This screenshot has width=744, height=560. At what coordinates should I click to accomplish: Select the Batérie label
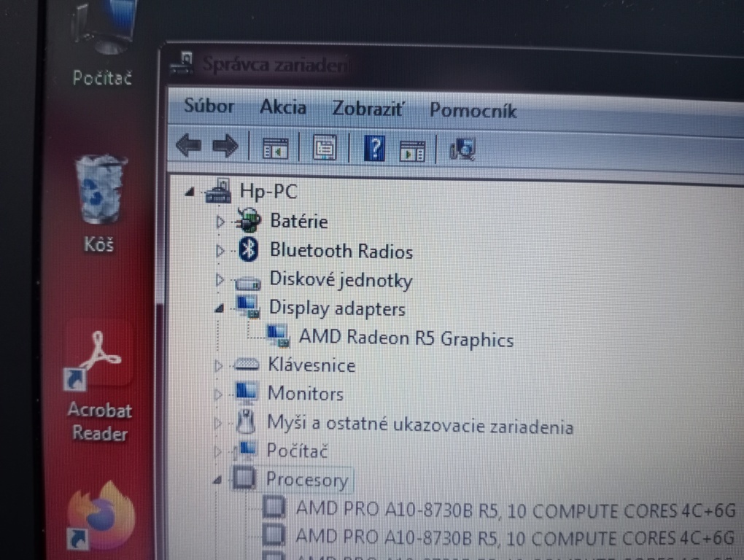click(299, 222)
